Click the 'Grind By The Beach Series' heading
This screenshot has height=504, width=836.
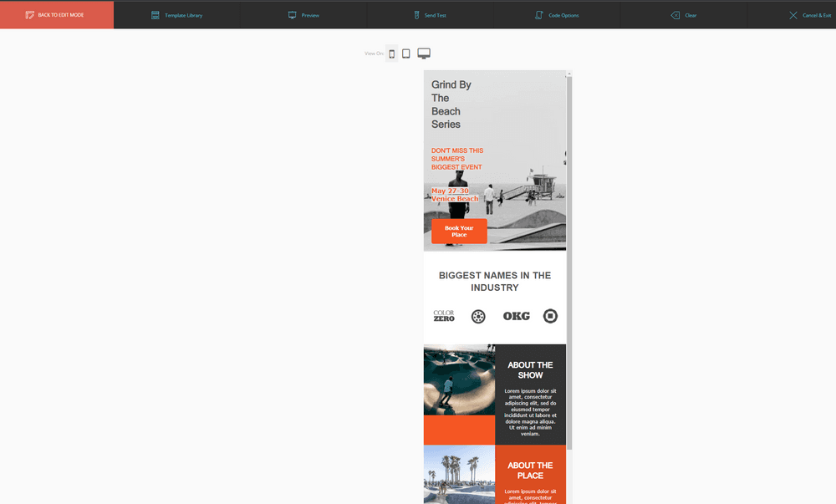[451, 104]
